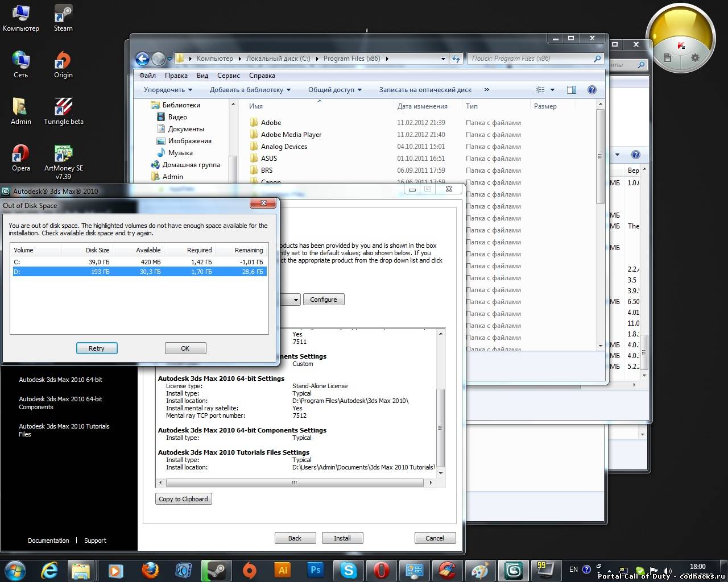The width and height of the screenshot is (728, 582).
Task: Open Photoshop from the taskbar
Action: click(x=315, y=570)
